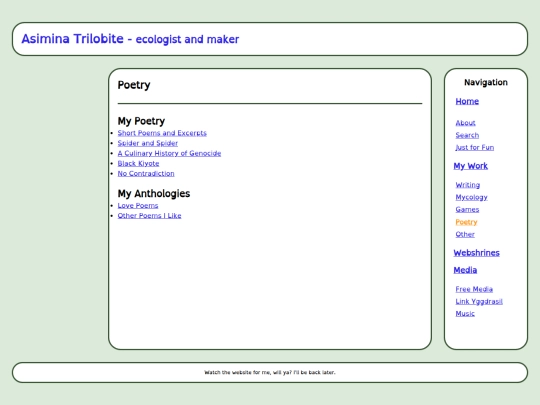540x405 pixels.
Task: Click the footer message text
Action: [x=270, y=372]
